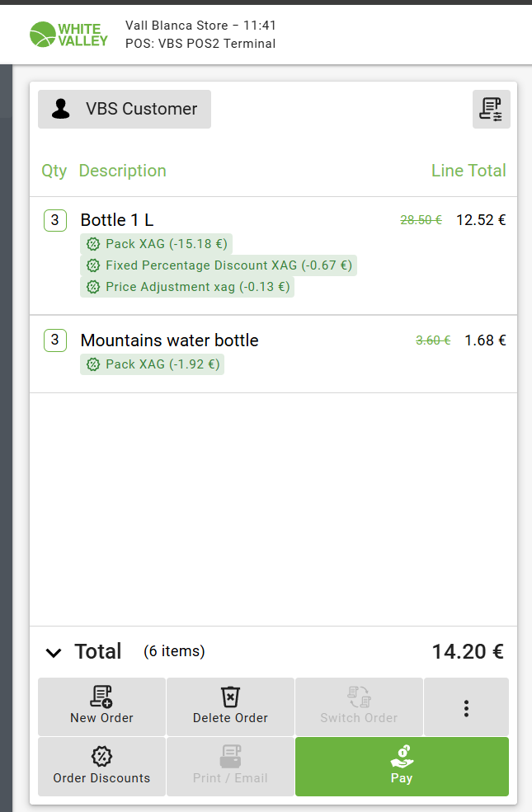The width and height of the screenshot is (532, 812).
Task: Click the quantity box of Bottle 1 L
Action: click(x=54, y=220)
